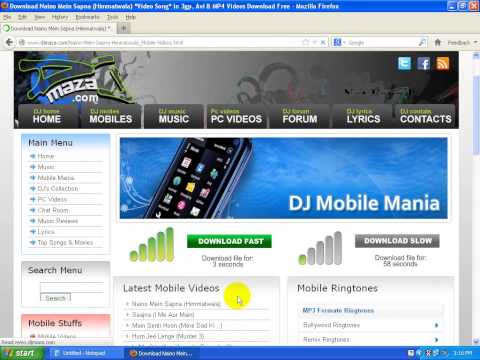The width and height of the screenshot is (480, 360).
Task: Open the View menu
Action: pos(40,17)
